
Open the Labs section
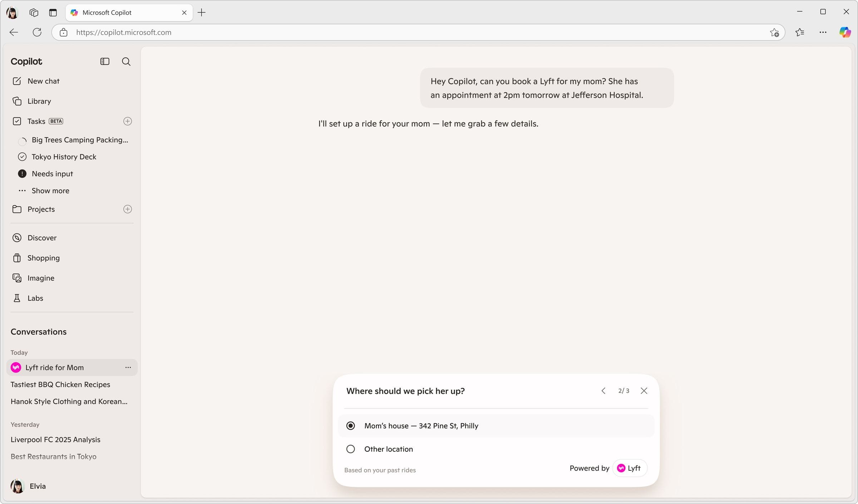point(71,298)
